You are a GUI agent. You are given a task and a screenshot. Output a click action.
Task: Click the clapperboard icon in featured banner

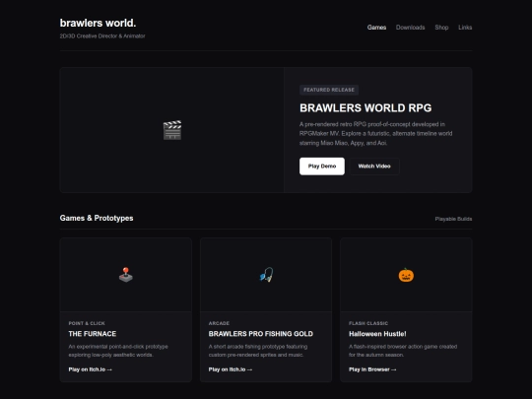point(172,130)
